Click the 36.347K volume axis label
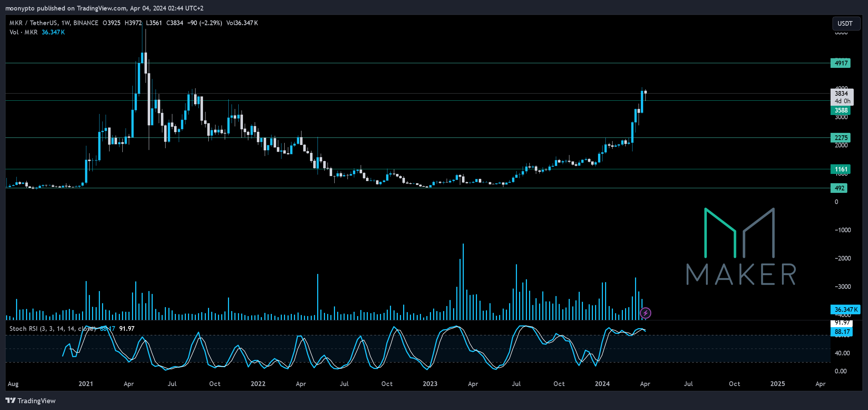This screenshot has width=868, height=410. 846,310
